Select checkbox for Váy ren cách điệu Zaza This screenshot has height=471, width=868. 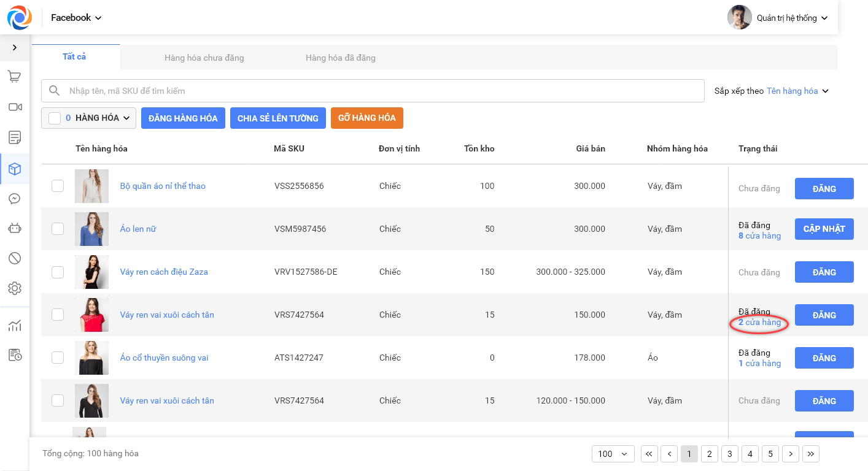click(x=58, y=272)
